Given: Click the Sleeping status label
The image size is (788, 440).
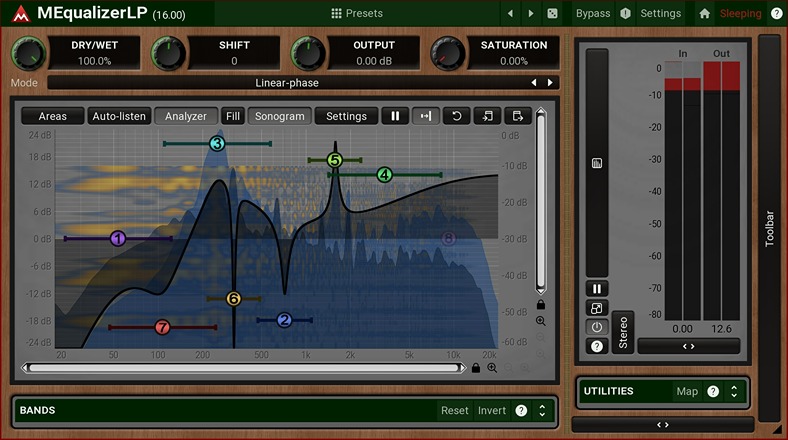Looking at the screenshot, I should tap(740, 14).
